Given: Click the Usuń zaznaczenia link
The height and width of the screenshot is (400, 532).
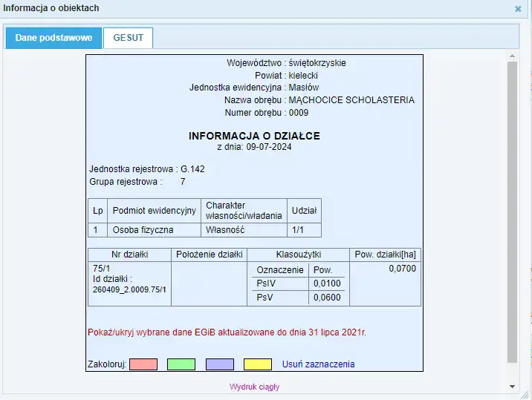Looking at the screenshot, I should pyautogui.click(x=318, y=364).
